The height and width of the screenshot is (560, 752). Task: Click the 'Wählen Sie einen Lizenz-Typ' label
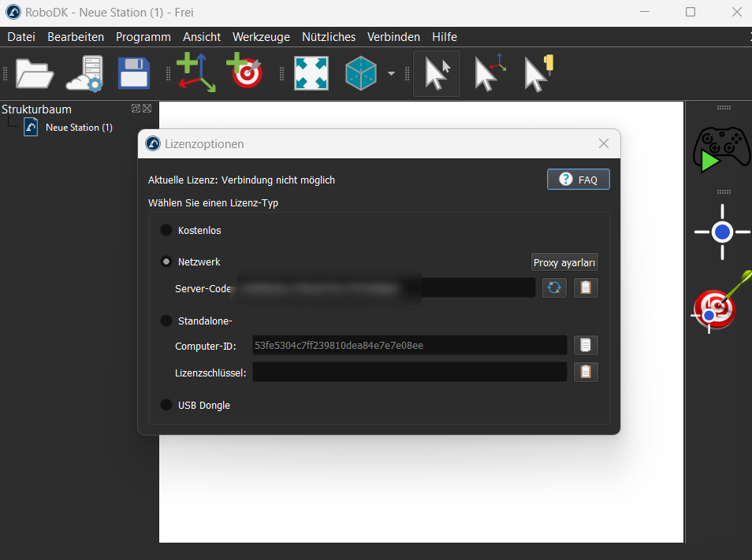pos(214,203)
